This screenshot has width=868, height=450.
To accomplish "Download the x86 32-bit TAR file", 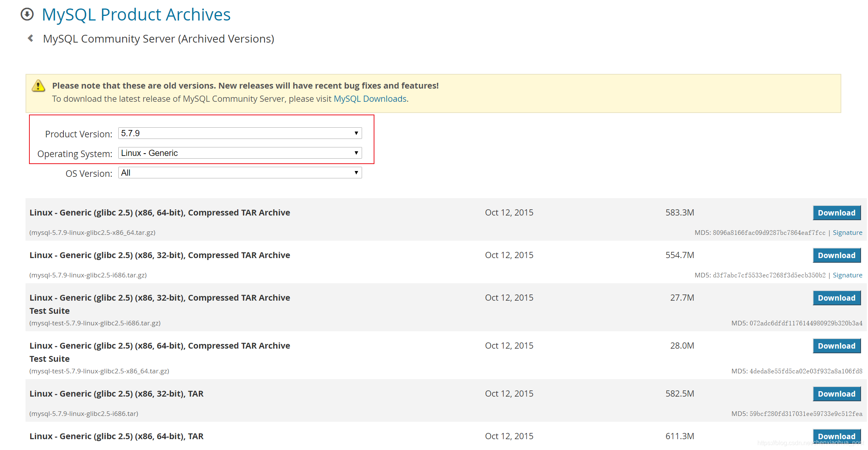I will [836, 394].
